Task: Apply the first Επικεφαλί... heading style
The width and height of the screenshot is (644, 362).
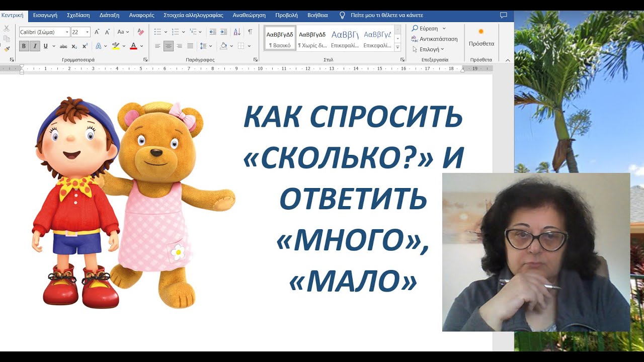Action: click(345, 38)
